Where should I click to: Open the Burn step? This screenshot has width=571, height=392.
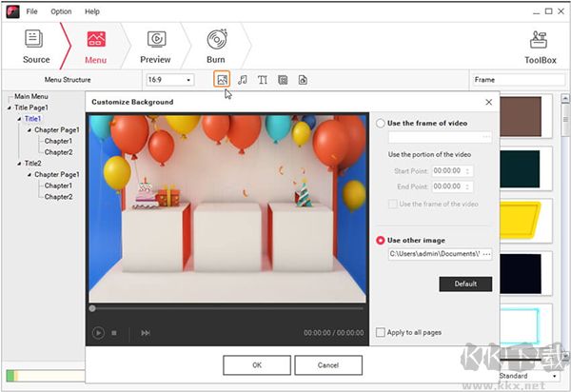click(216, 47)
